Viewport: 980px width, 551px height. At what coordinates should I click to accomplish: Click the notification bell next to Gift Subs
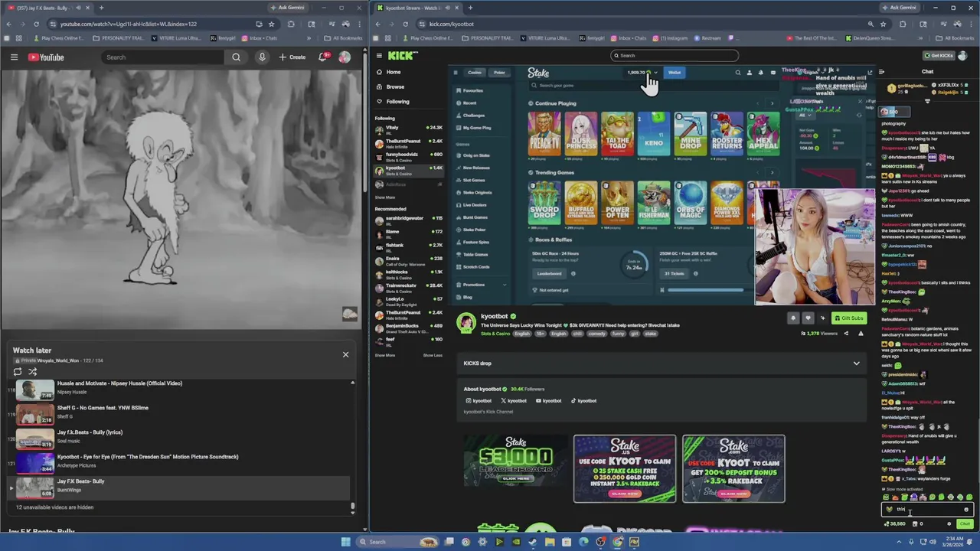(x=793, y=318)
